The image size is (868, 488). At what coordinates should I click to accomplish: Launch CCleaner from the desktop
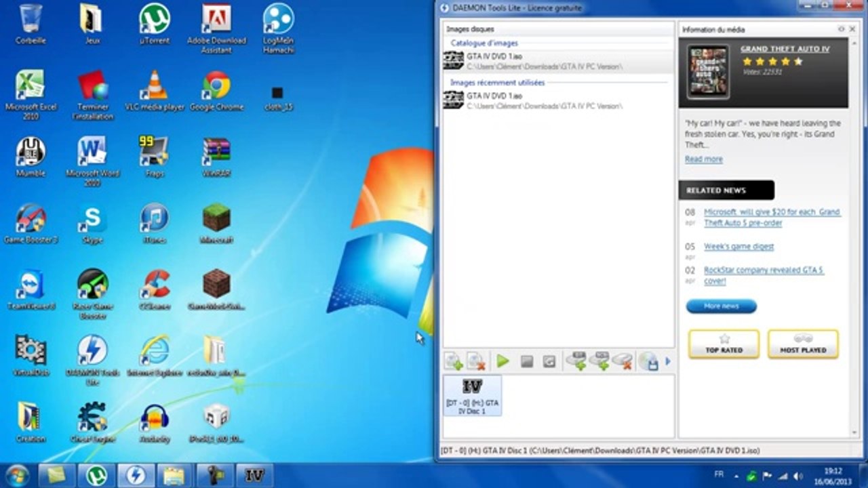[155, 289]
